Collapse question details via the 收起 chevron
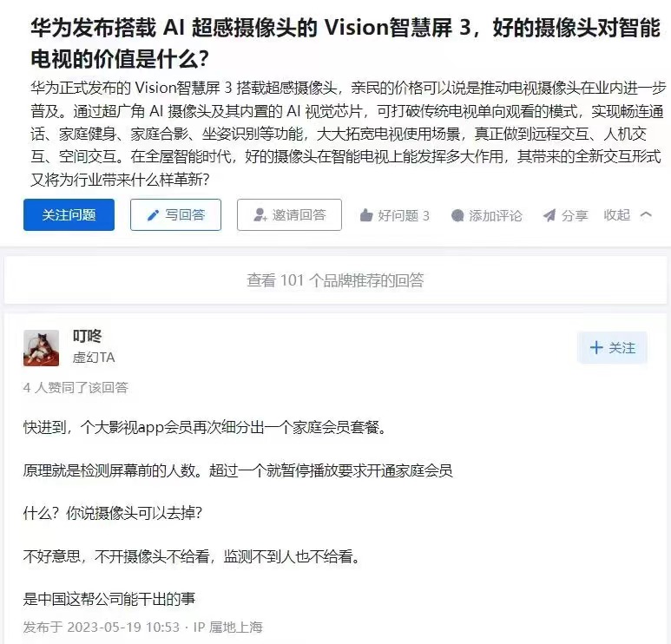Viewport: 671px width, 644px height. 646,214
